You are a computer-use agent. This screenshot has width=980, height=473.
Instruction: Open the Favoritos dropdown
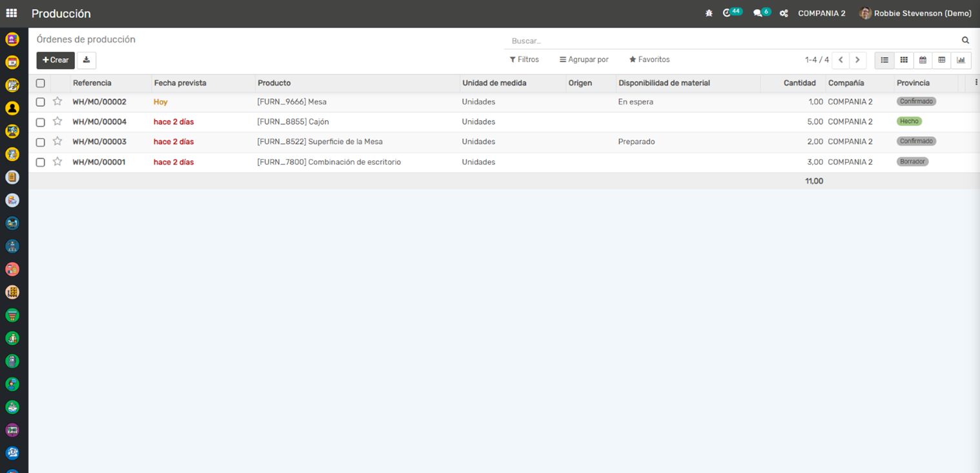(649, 59)
